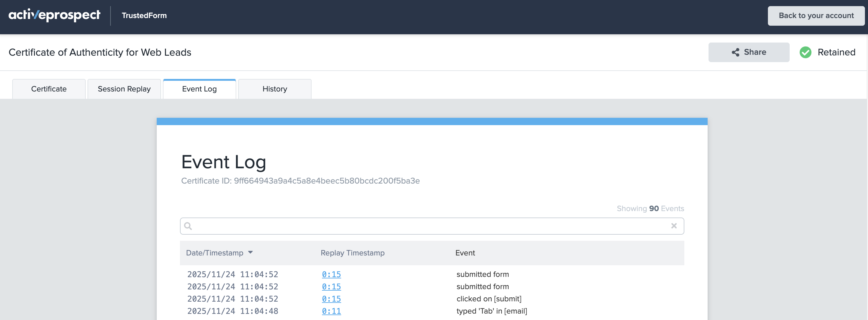
Task: Open second 0:15 replay timestamp link
Action: click(x=331, y=287)
